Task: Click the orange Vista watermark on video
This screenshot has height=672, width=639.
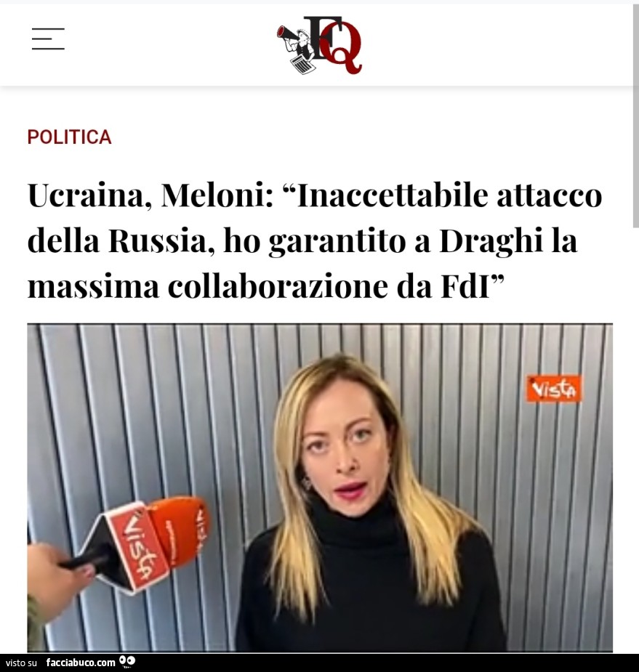Action: click(x=554, y=389)
